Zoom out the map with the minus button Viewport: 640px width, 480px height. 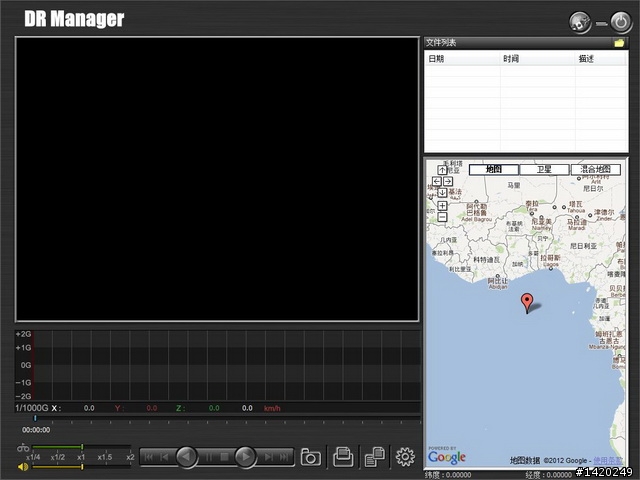442,217
